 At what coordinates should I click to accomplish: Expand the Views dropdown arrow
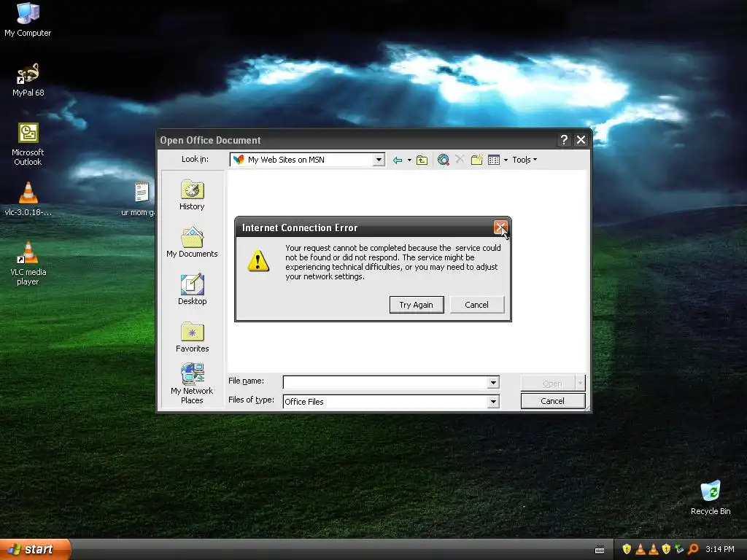[x=506, y=160]
